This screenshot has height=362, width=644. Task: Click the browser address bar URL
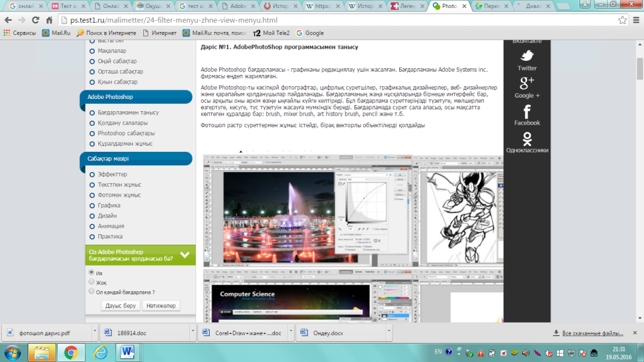173,20
